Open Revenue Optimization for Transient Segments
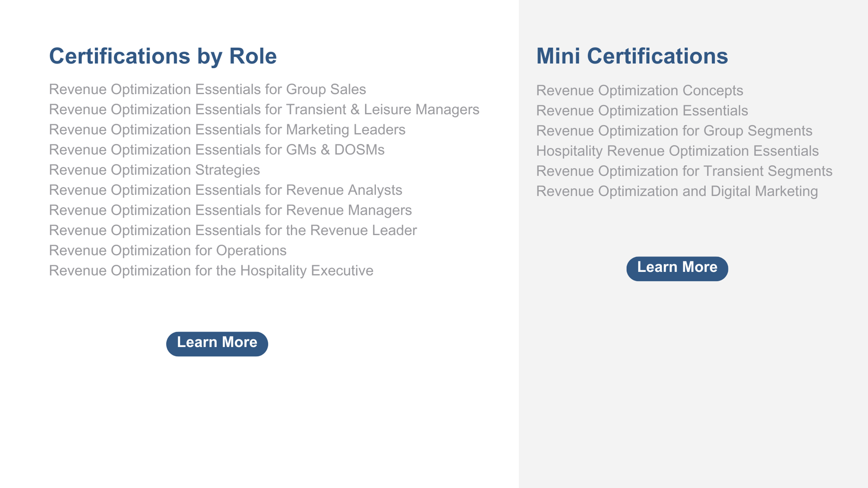 684,171
